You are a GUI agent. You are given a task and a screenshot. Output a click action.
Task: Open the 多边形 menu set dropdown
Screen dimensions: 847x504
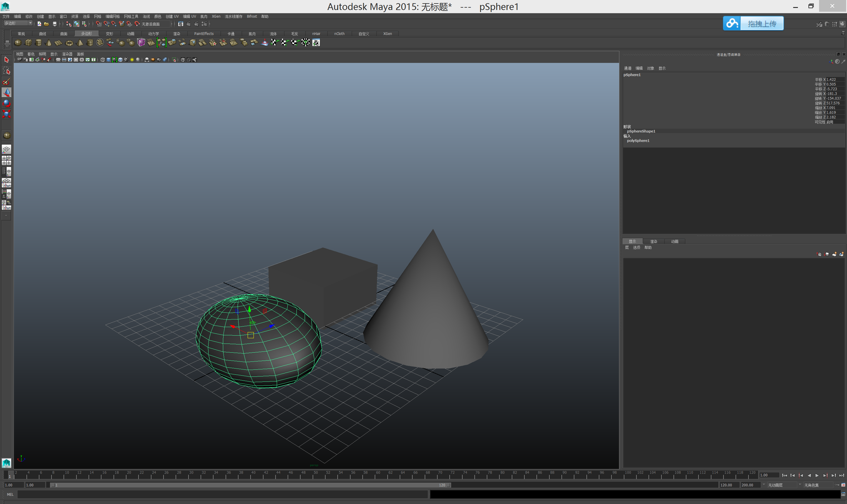tap(18, 23)
